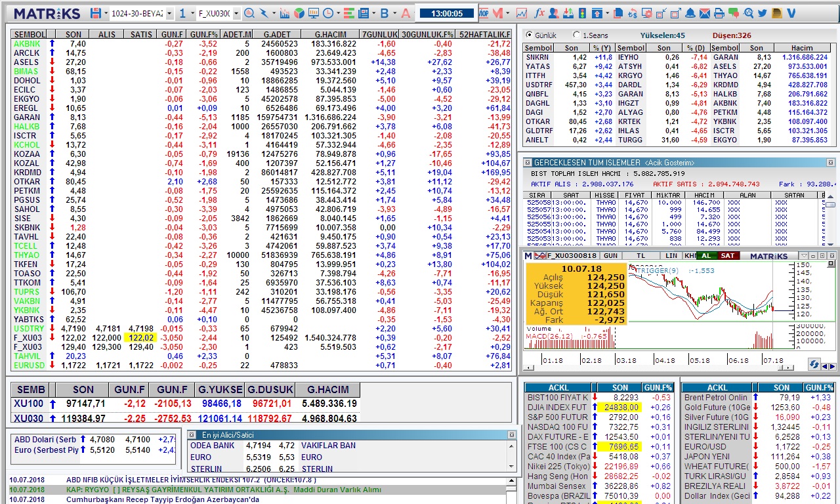Open the currency exchange t$ icon
Viewport: 840px width, 504px height.
[633, 13]
